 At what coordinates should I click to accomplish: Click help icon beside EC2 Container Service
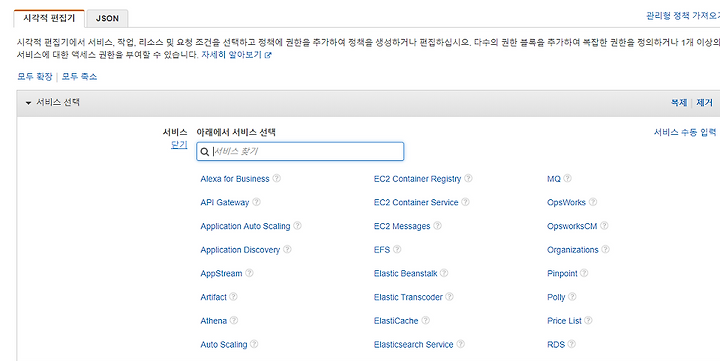465,202
